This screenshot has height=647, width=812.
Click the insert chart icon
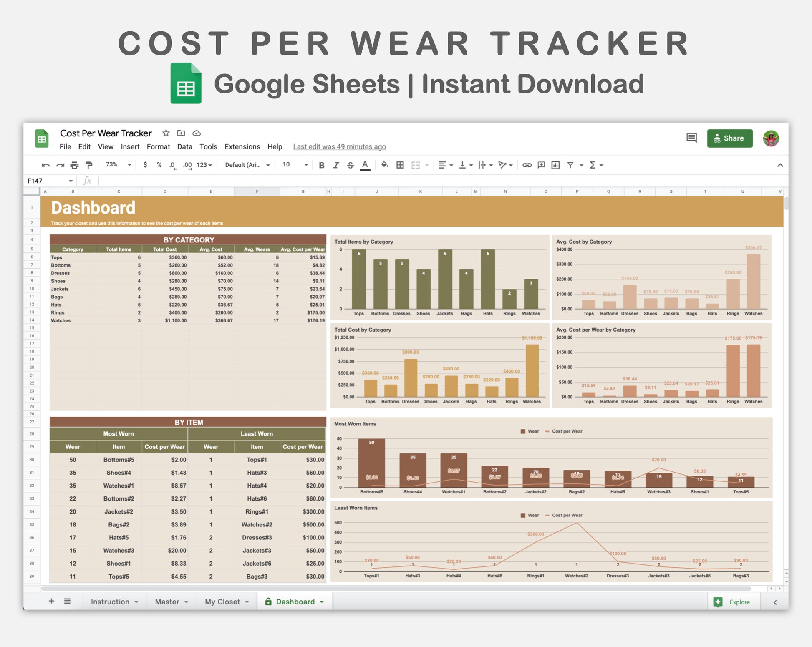click(555, 165)
